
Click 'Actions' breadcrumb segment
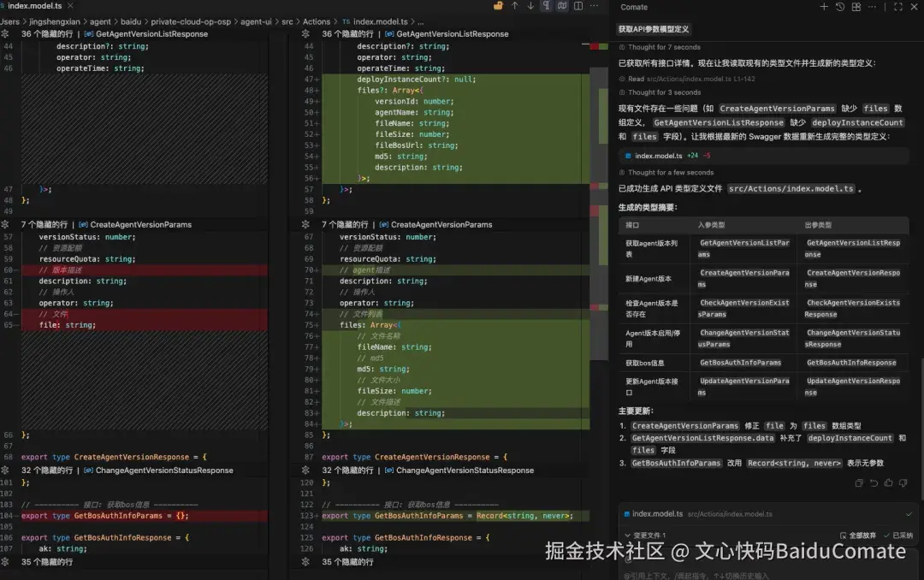(317, 21)
